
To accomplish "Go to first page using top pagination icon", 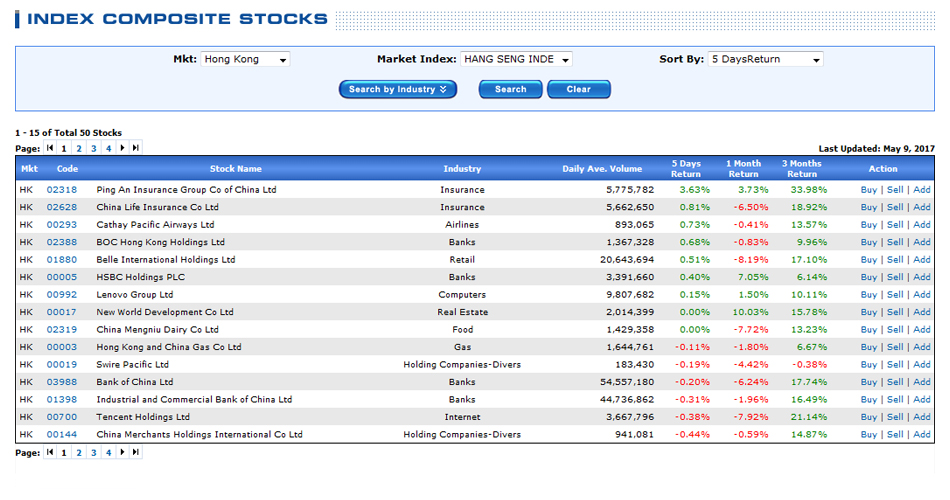I will click(x=50, y=148).
